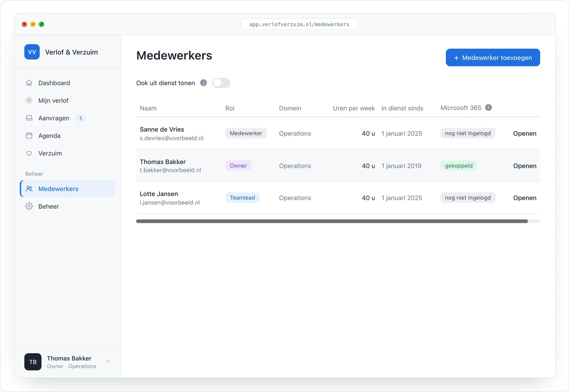Click the Uren per week column header
Image resolution: width=569 pixels, height=392 pixels.
coord(354,108)
